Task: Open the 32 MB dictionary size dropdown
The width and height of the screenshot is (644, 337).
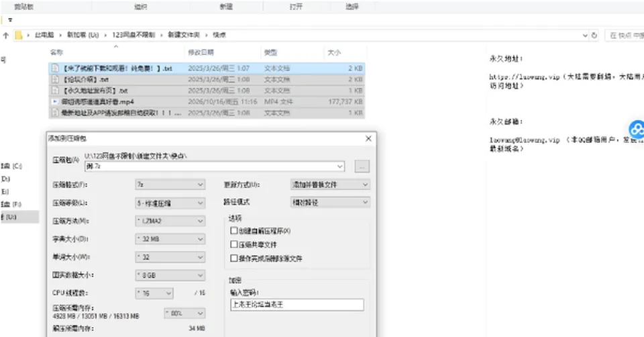Action: pyautogui.click(x=170, y=239)
